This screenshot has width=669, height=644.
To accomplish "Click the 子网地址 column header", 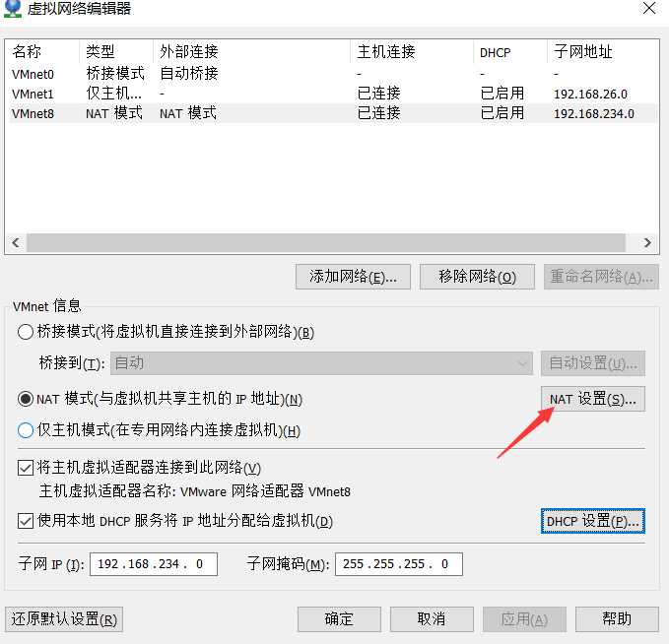I will 603,51.
